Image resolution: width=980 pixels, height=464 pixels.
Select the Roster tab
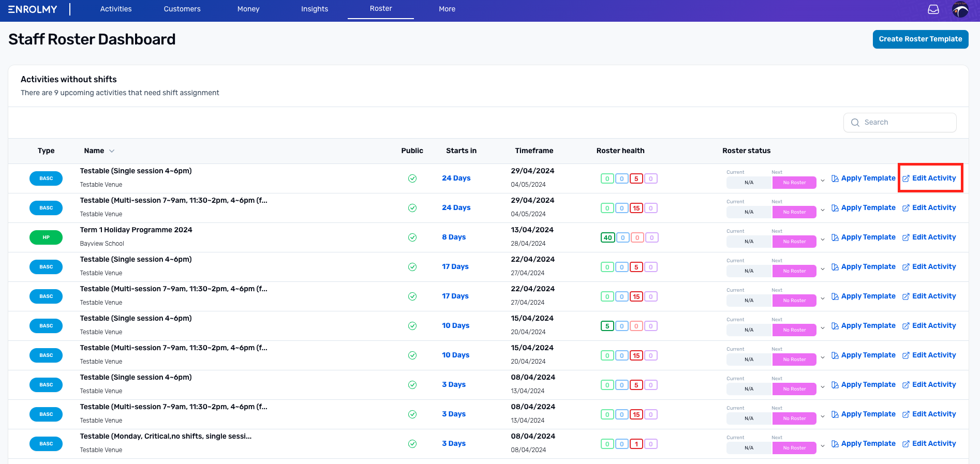click(x=381, y=9)
